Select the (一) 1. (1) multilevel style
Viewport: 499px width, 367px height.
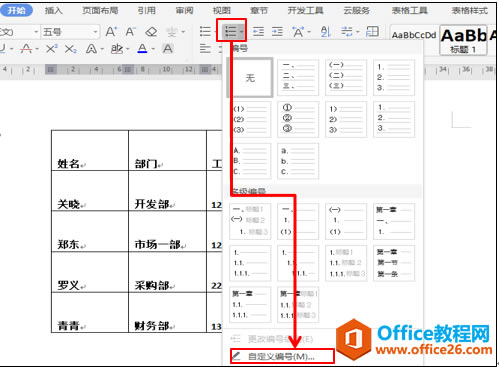pos(346,221)
